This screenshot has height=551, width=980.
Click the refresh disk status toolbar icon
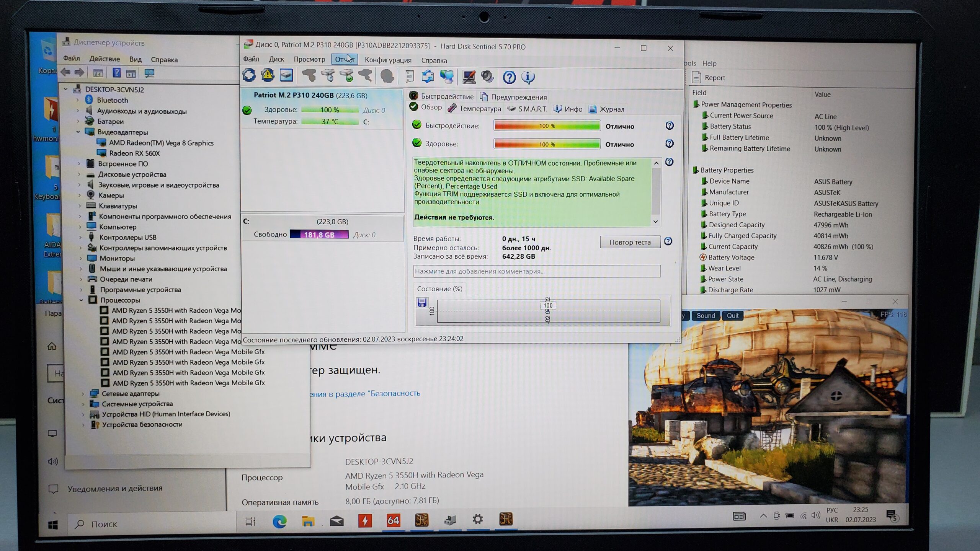pos(249,75)
